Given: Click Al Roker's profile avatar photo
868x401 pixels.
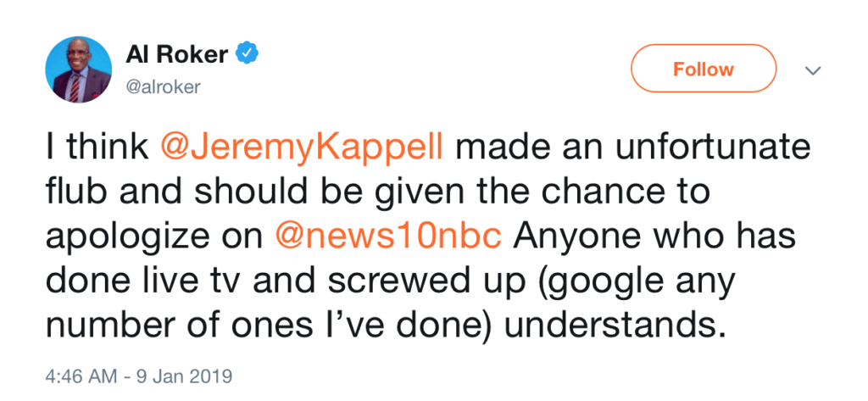Looking at the screenshot, I should [x=76, y=70].
